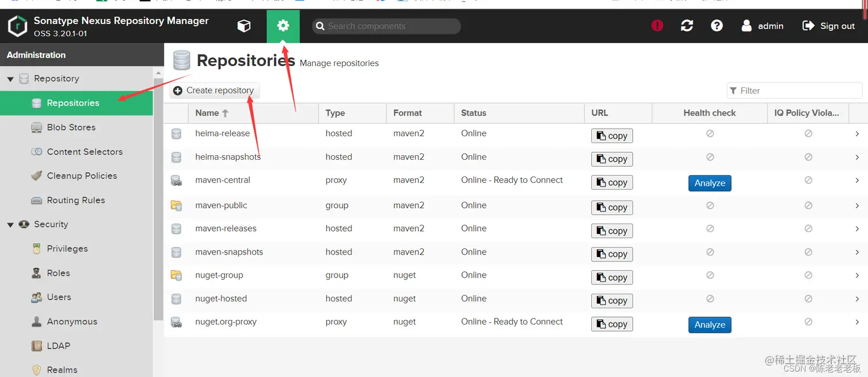Open the nuget-hosted repository name
Image resolution: width=868 pixels, height=377 pixels.
point(221,299)
